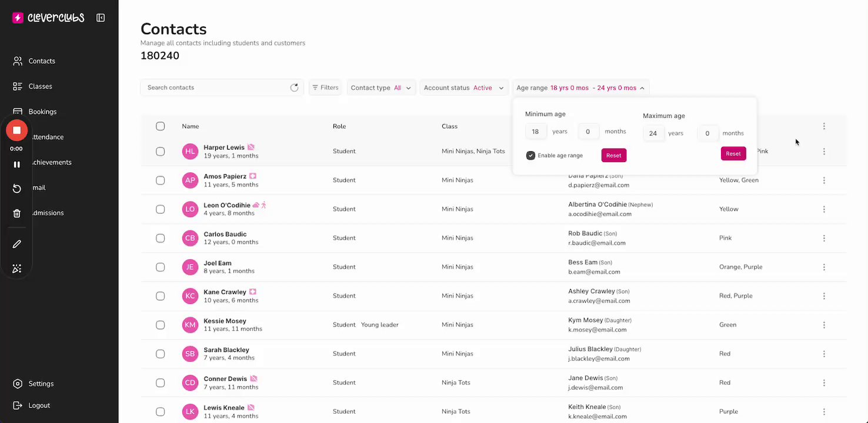868x423 pixels.
Task: Delete the recording with the trash icon
Action: (17, 213)
